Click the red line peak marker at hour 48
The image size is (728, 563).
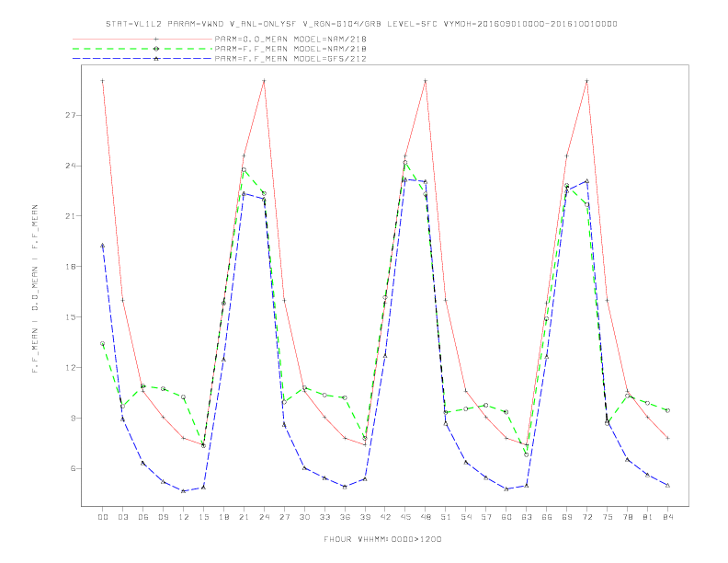tap(426, 81)
